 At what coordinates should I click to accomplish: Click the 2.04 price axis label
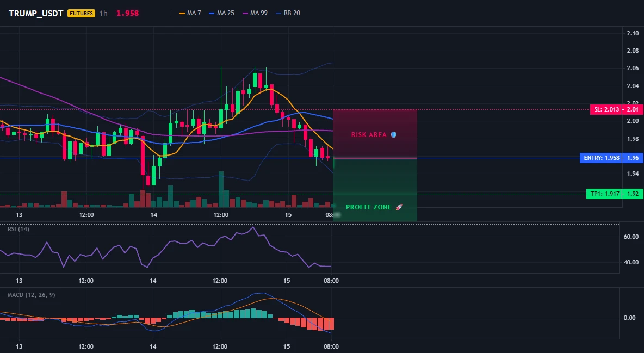[633, 86]
